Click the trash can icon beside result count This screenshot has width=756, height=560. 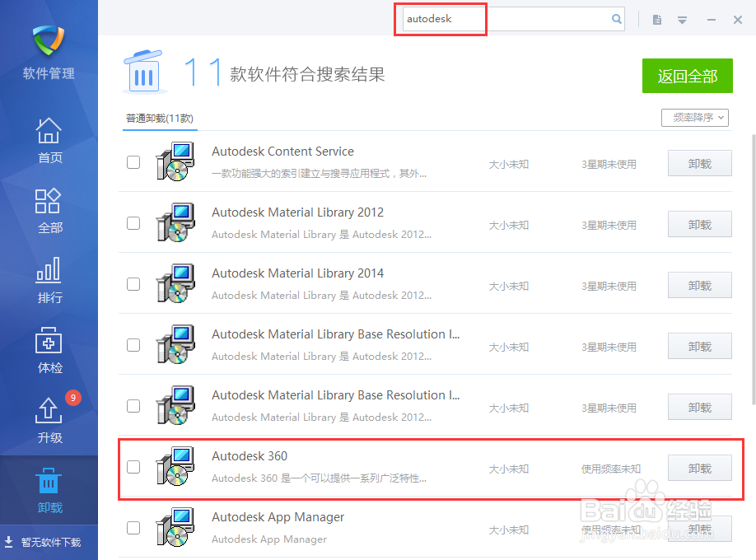tap(143, 72)
